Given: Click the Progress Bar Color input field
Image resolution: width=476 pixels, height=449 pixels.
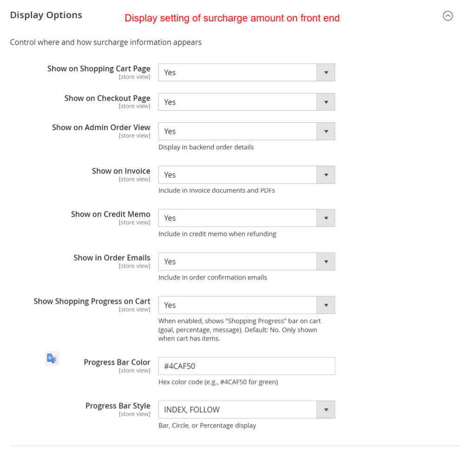Looking at the screenshot, I should (246, 366).
